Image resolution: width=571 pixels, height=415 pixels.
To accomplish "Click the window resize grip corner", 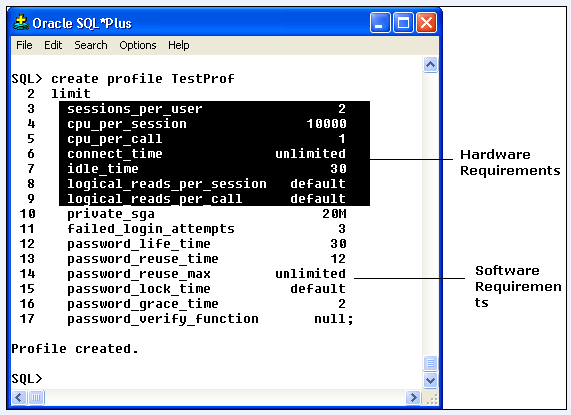I will click(x=432, y=398).
